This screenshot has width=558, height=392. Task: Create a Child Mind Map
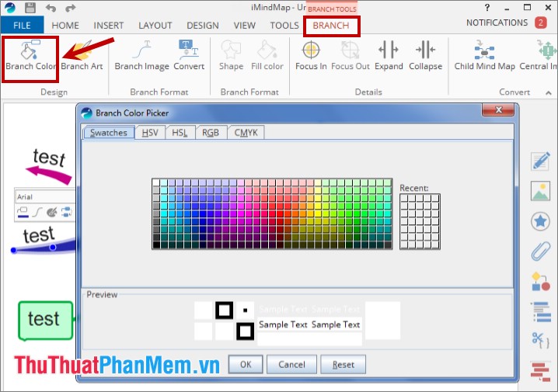click(485, 57)
